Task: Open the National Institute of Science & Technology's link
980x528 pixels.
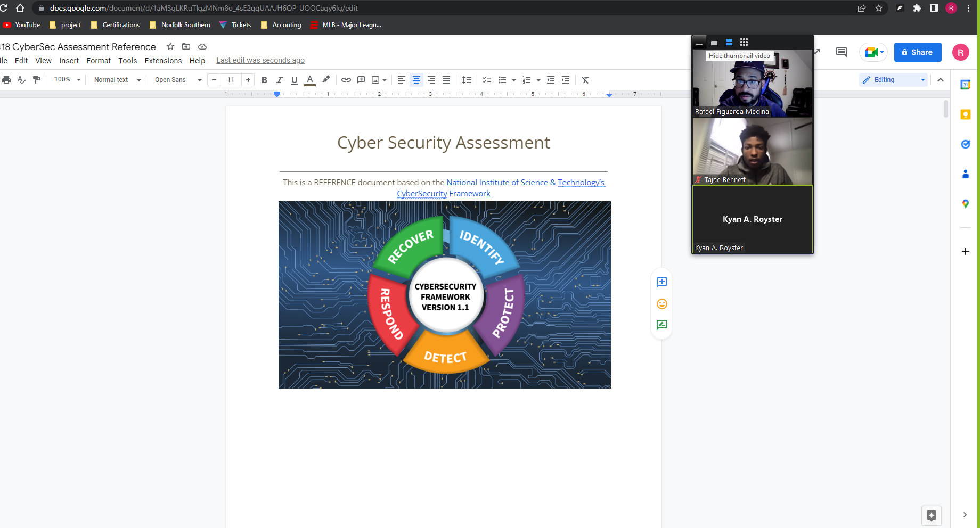Action: pos(526,183)
